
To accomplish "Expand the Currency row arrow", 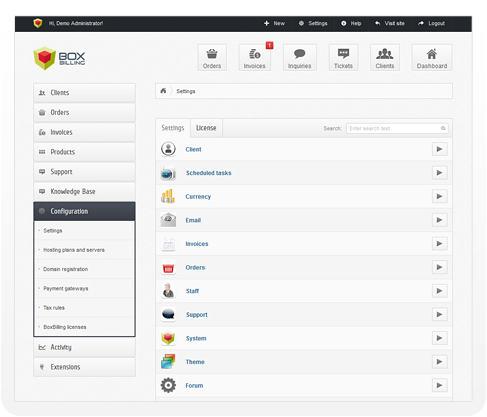I will [440, 196].
